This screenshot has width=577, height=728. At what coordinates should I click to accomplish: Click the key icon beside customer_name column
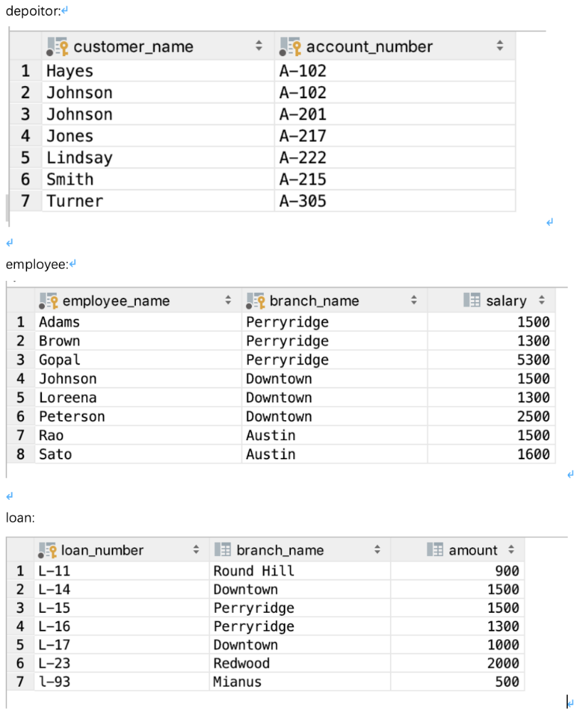pos(56,47)
